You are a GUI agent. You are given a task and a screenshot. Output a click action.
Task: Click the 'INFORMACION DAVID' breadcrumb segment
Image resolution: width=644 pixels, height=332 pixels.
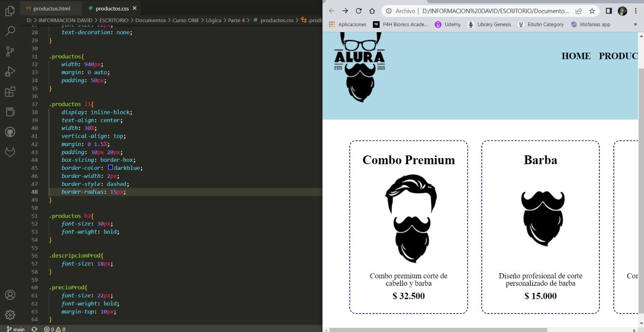click(66, 20)
